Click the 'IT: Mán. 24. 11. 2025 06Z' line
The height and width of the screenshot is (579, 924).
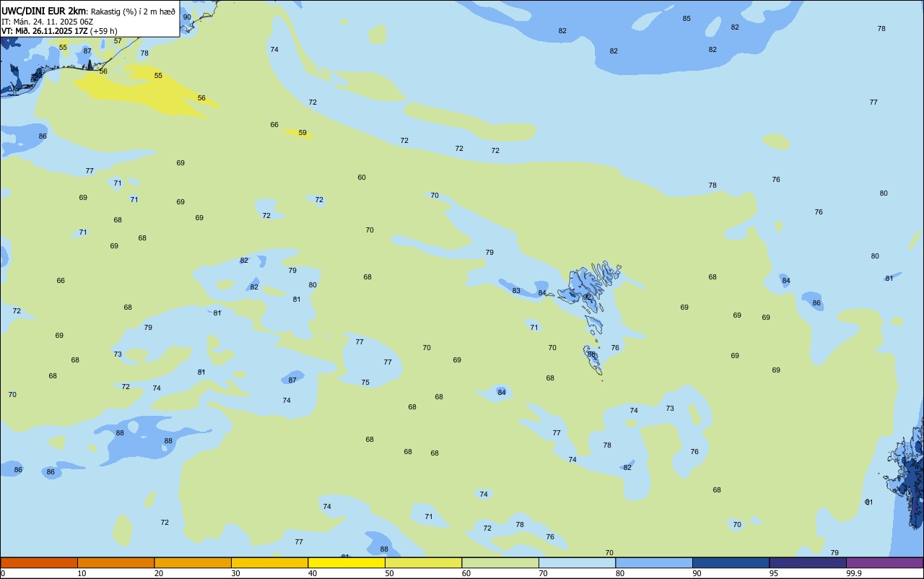click(48, 22)
